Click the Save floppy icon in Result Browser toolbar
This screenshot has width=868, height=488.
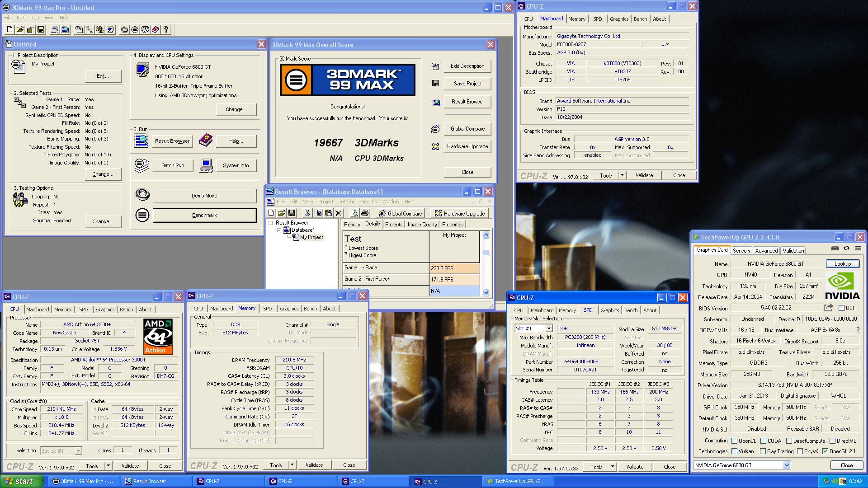pyautogui.click(x=292, y=213)
